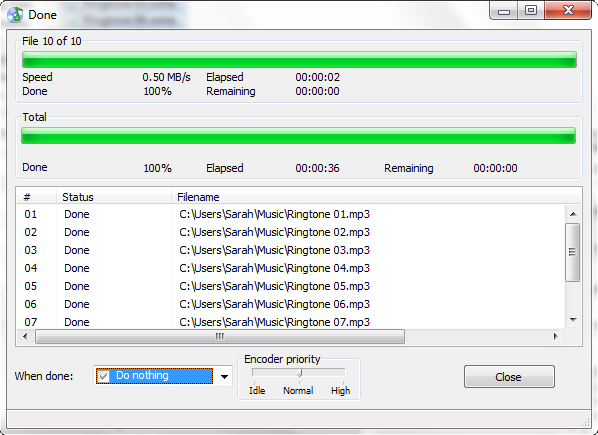Set encoder priority to High
This screenshot has height=435, width=598.
(x=340, y=390)
